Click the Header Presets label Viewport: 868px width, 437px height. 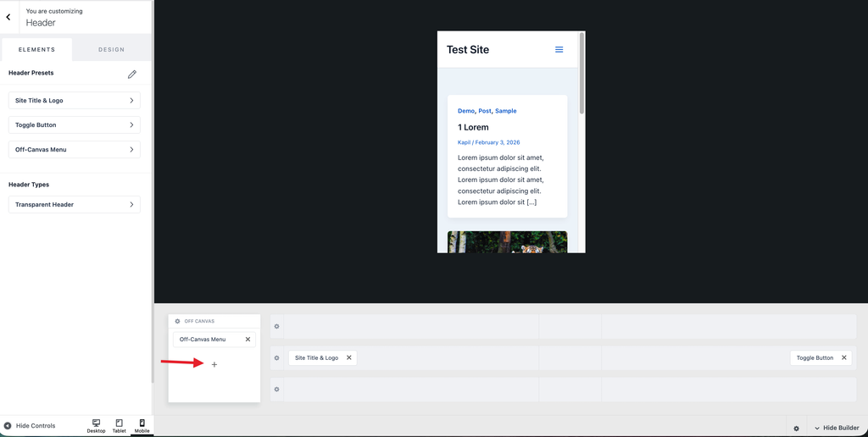tap(31, 73)
